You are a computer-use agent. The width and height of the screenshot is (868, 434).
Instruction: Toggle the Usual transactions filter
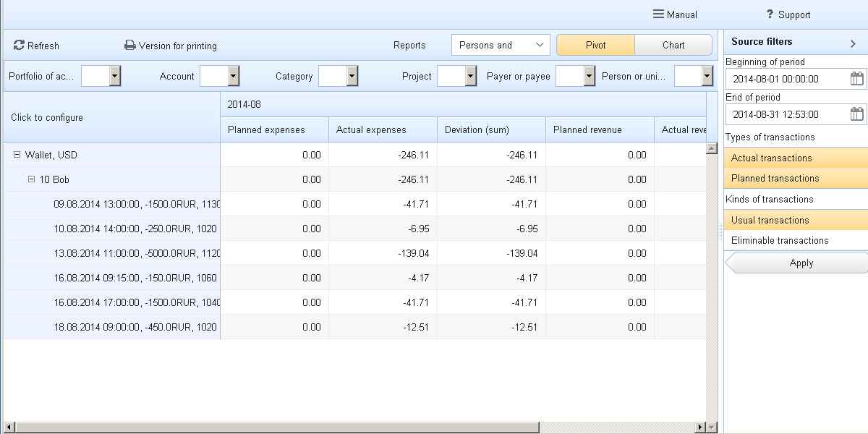796,220
